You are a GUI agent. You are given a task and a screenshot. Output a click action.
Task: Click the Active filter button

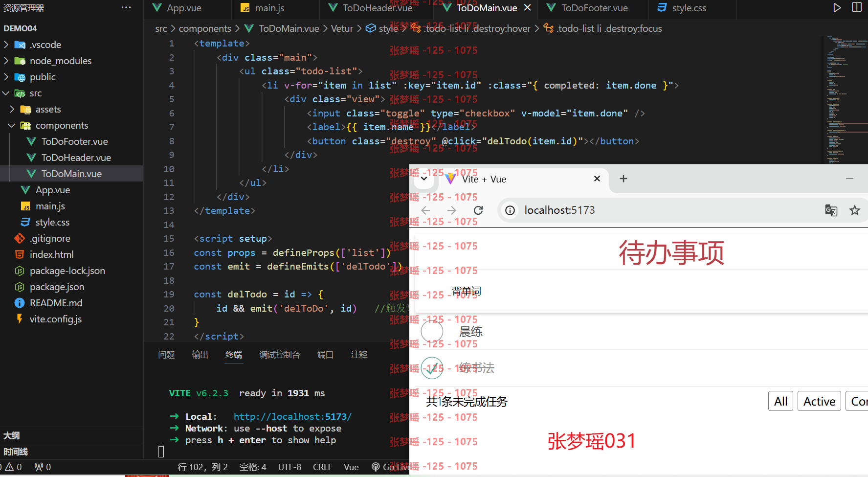tap(819, 402)
